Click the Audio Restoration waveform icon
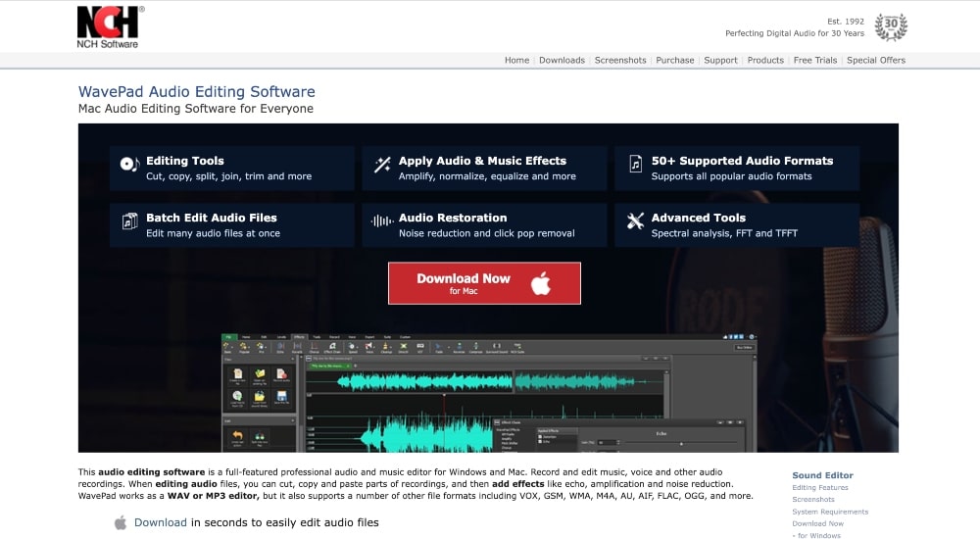Screen dimensions: 980x539 (382, 220)
